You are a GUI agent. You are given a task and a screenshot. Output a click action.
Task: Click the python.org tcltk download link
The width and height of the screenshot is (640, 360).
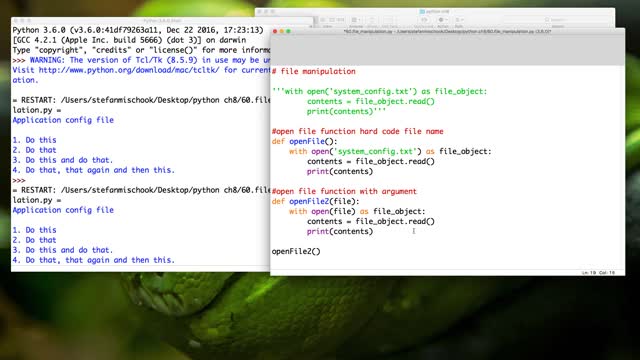(129, 70)
